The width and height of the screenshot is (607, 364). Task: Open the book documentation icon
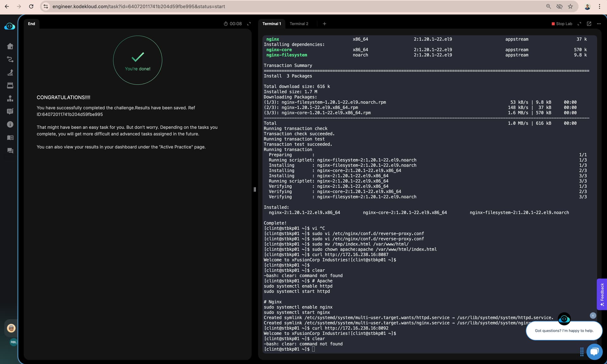click(x=10, y=138)
